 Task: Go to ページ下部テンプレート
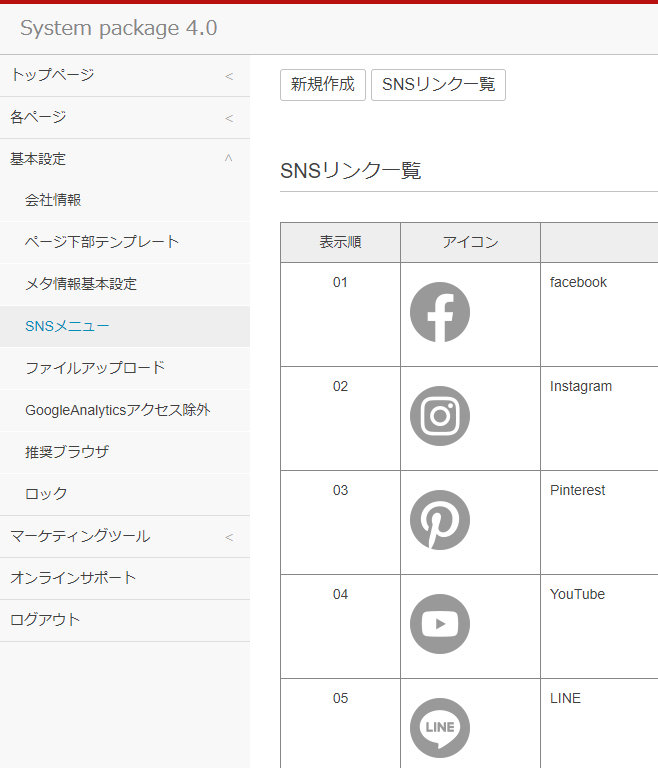[x=124, y=242]
